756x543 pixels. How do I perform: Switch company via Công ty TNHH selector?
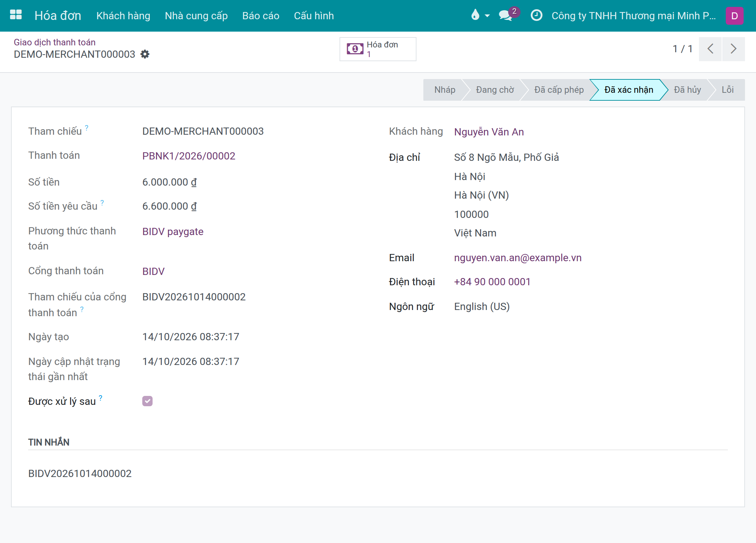point(634,15)
